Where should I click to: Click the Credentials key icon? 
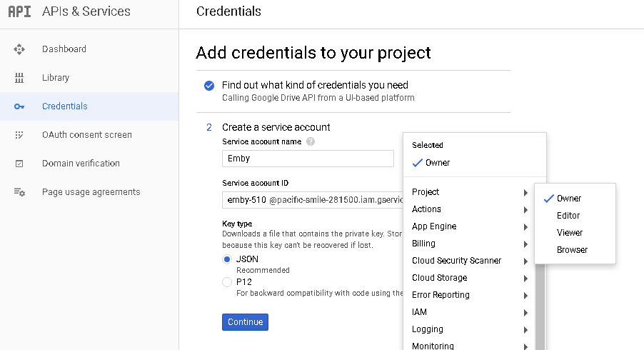[19, 106]
